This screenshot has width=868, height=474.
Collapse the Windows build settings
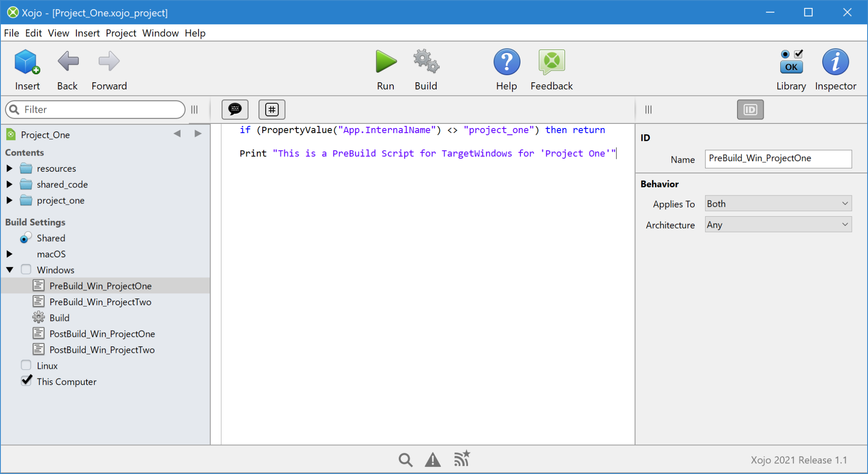point(9,270)
